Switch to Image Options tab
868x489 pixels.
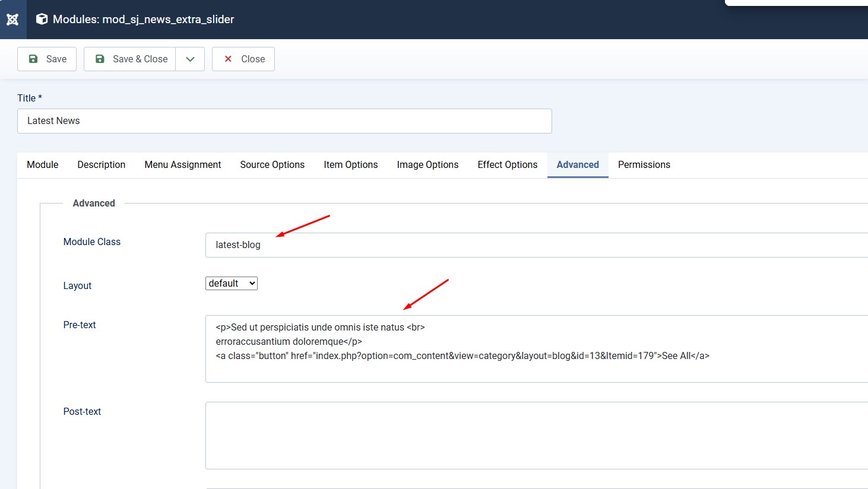[x=427, y=165]
